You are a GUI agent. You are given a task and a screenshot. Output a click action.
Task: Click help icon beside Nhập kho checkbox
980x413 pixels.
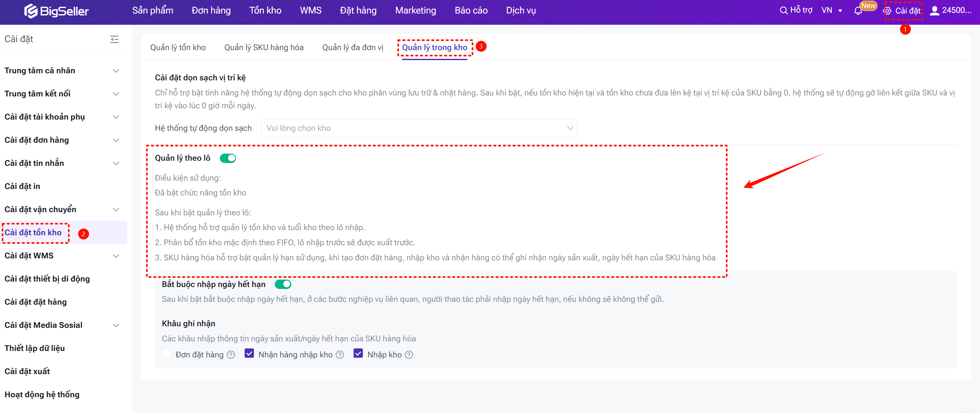[x=409, y=355]
